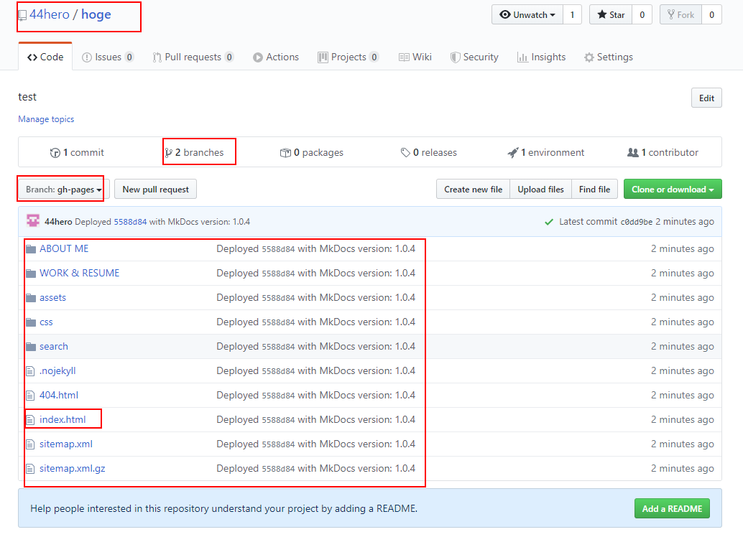Image resolution: width=743 pixels, height=560 pixels.
Task: Click the green commit status checkmark
Action: (549, 222)
